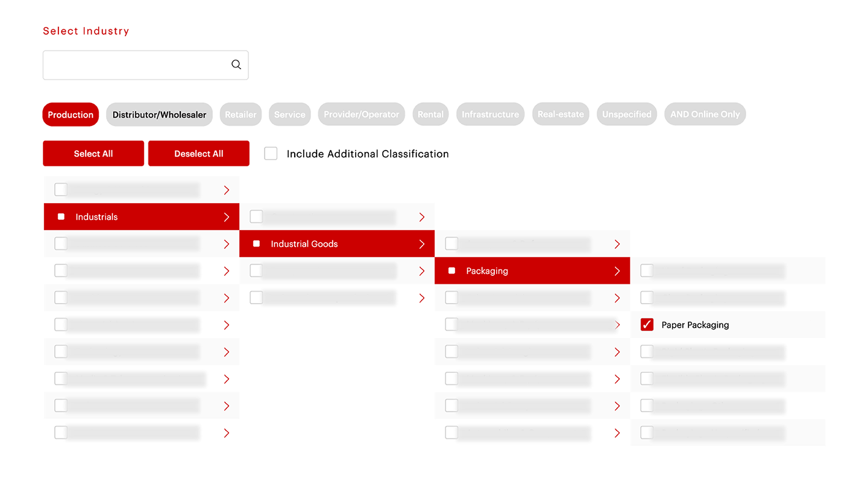
Task: Toggle the Packaging checkbox indicator
Action: (x=451, y=271)
